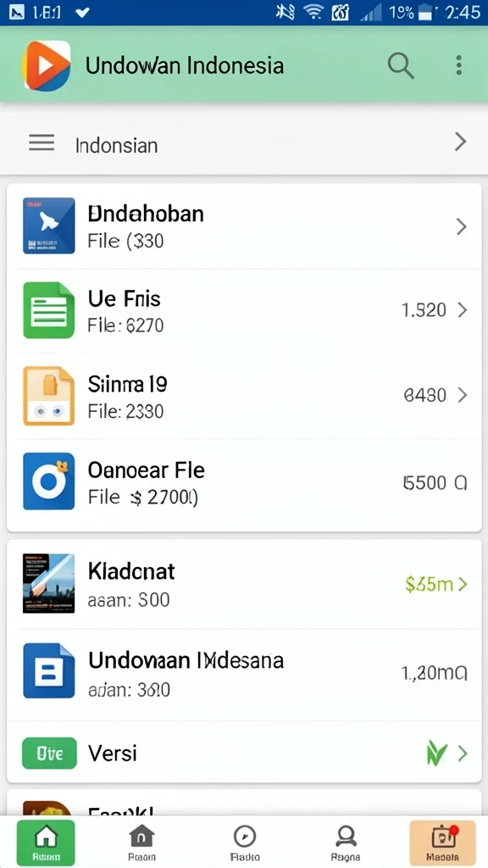
Task: Expand the Dndahoban item chevron
Action: click(461, 226)
